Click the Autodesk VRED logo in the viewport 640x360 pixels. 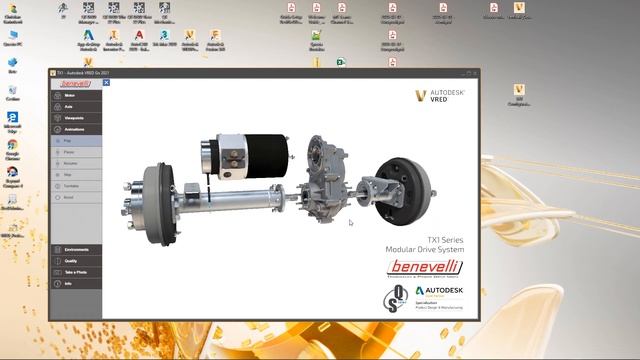[440, 96]
